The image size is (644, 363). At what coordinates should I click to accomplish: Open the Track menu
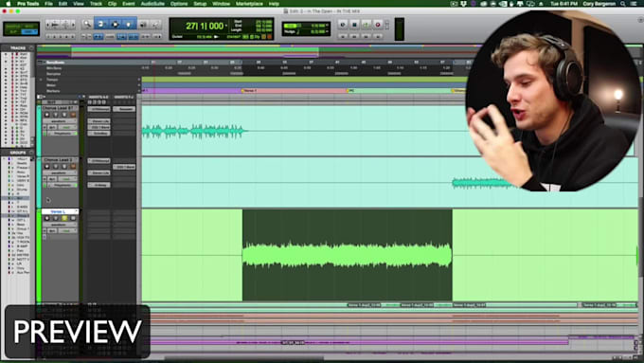click(x=96, y=4)
